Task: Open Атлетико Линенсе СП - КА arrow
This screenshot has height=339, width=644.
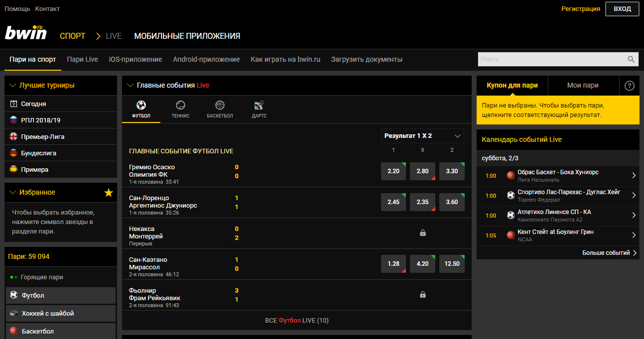Action: point(634,215)
